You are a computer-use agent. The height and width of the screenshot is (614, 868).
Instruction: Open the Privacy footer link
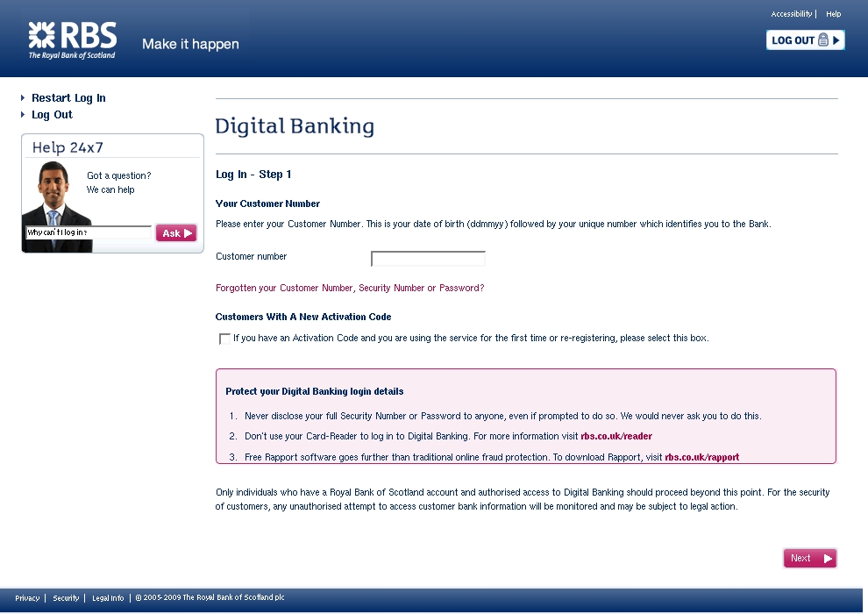click(x=27, y=598)
